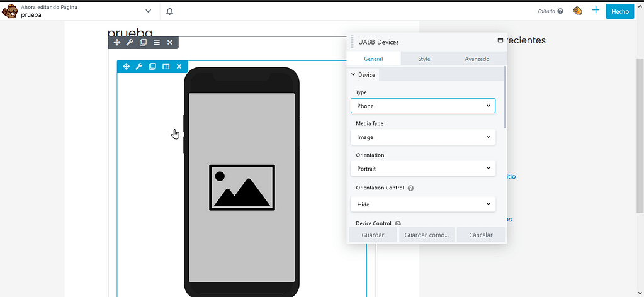Open the saved templates icon in top bar
Image resolution: width=644 pixels, height=297 pixels.
click(577, 11)
